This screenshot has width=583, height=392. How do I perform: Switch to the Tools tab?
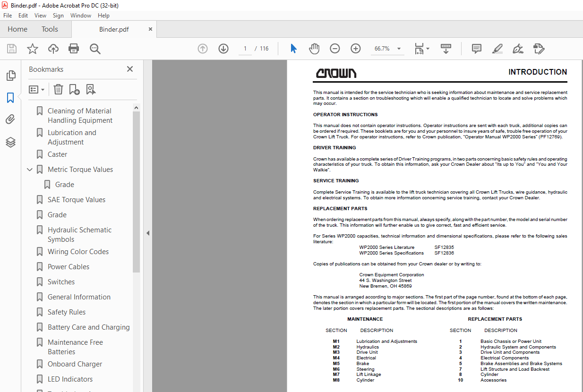tap(50, 29)
